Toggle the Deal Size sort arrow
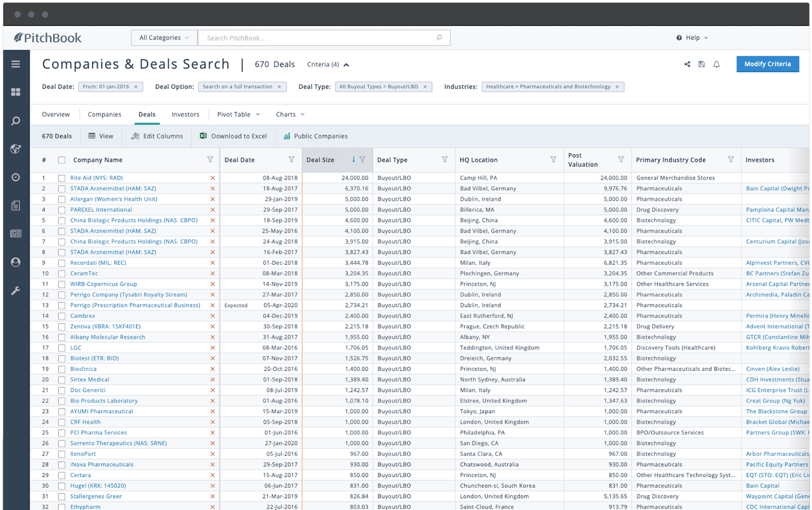 pos(354,159)
